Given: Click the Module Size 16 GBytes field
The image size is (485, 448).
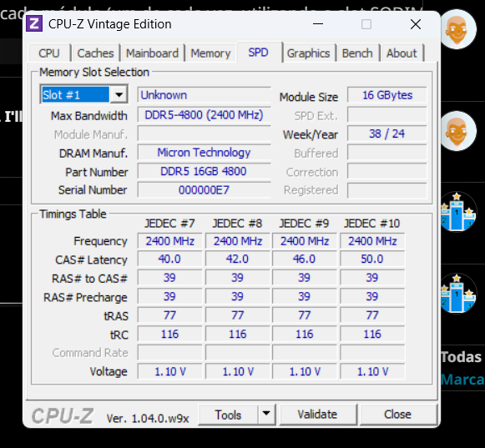Looking at the screenshot, I should [x=387, y=95].
